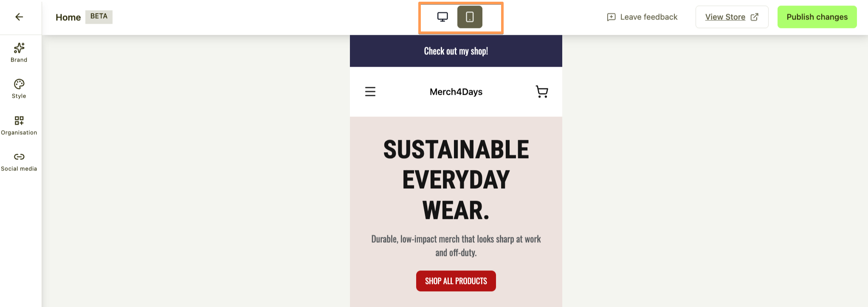The width and height of the screenshot is (868, 307).
Task: Click the external-link icon beside View Store
Action: [755, 17]
